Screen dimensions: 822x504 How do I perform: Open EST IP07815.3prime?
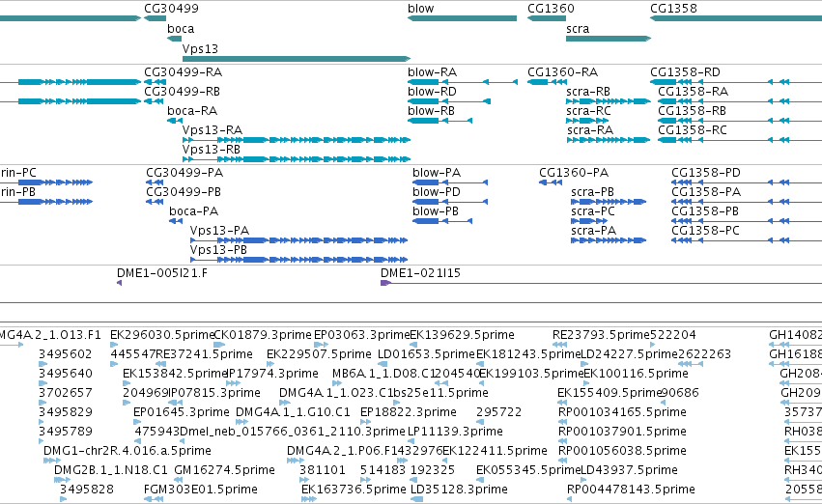214,394
